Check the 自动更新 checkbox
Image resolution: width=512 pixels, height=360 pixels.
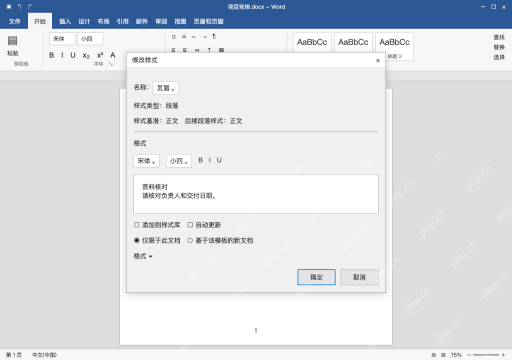point(190,225)
